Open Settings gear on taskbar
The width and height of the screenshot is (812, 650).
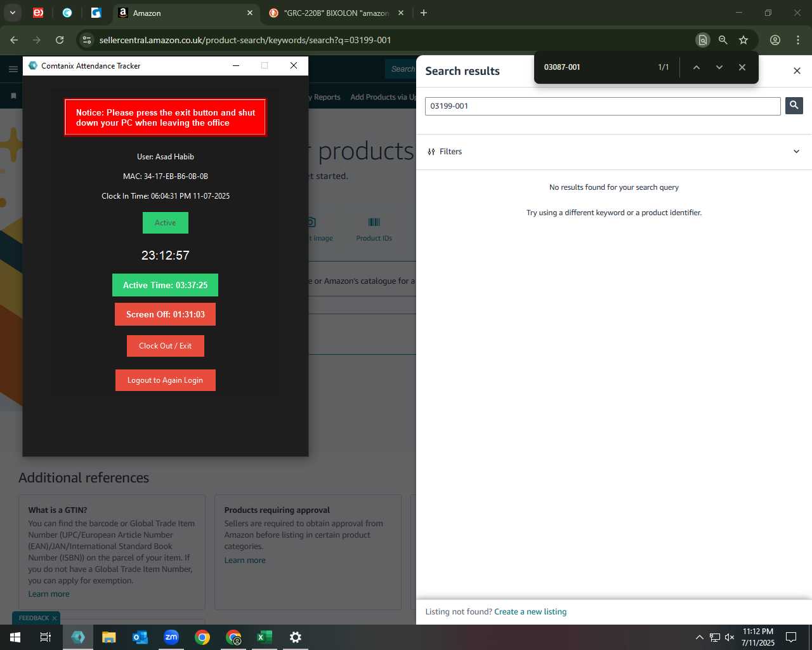[296, 637]
